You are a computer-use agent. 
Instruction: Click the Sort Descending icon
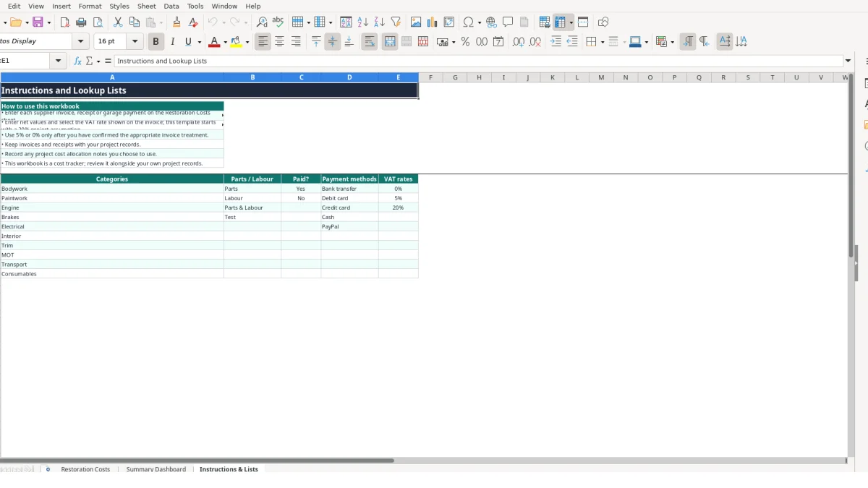tap(379, 22)
